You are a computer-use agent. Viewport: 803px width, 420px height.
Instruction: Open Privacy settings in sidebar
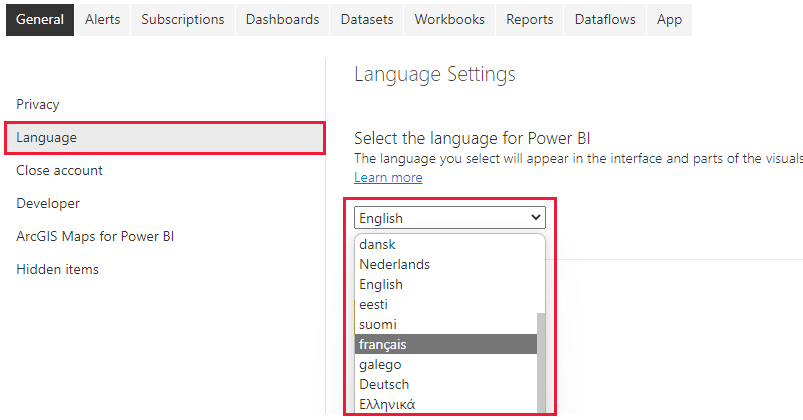(x=38, y=104)
